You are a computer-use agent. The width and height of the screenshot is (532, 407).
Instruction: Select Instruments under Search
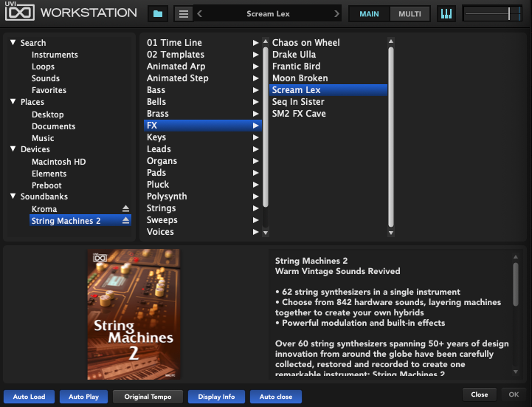[55, 55]
